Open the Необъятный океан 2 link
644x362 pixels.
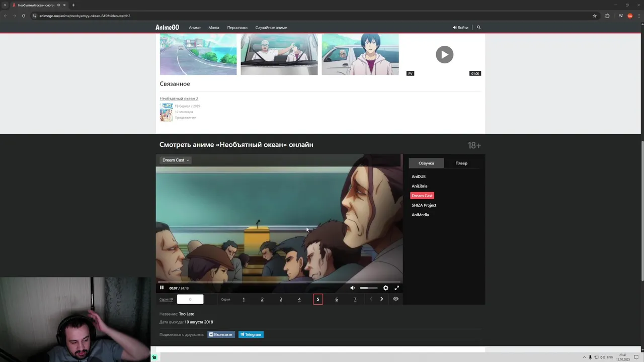pos(179,99)
